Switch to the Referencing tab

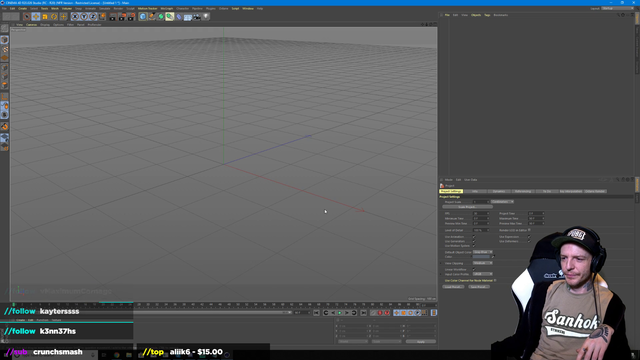coord(523,191)
